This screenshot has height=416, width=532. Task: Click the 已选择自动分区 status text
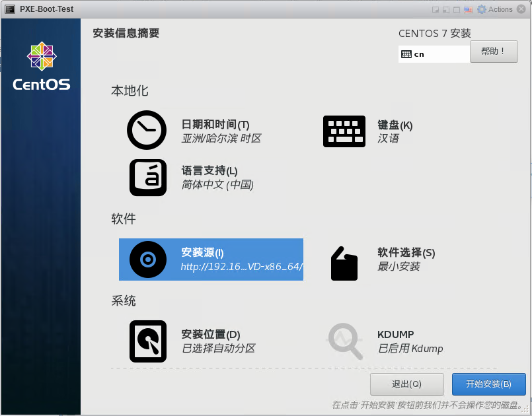219,348
